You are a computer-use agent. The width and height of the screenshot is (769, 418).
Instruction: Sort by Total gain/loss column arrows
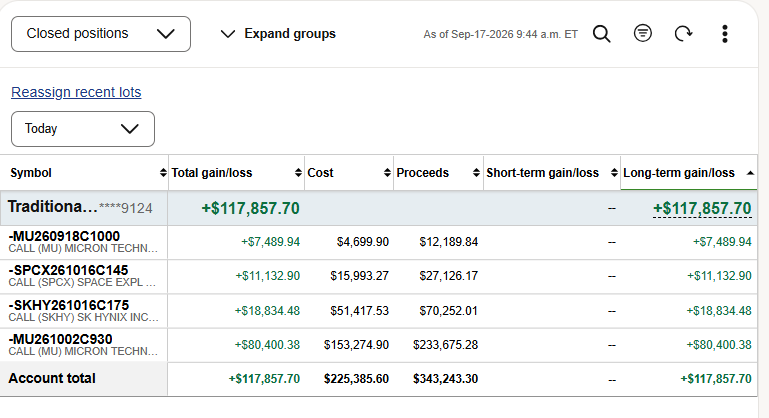point(298,173)
